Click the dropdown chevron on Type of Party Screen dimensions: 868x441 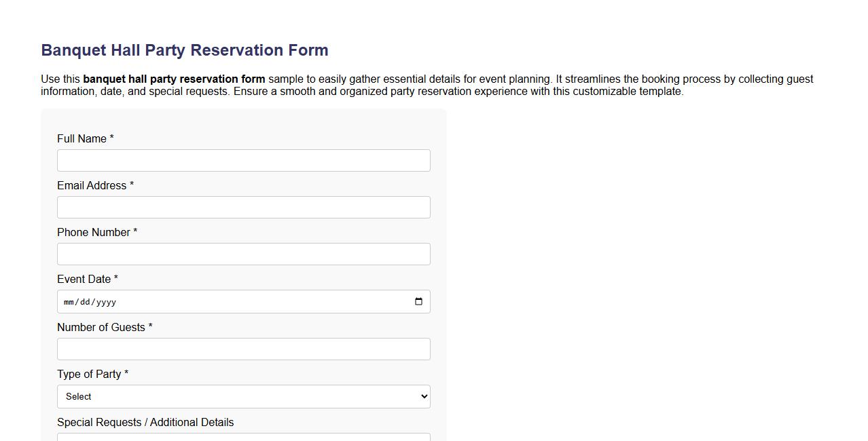pyautogui.click(x=423, y=396)
